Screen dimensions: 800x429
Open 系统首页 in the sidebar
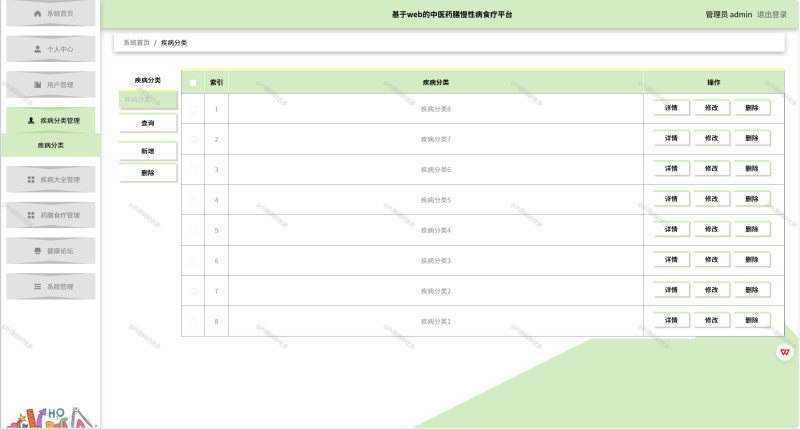coord(51,14)
